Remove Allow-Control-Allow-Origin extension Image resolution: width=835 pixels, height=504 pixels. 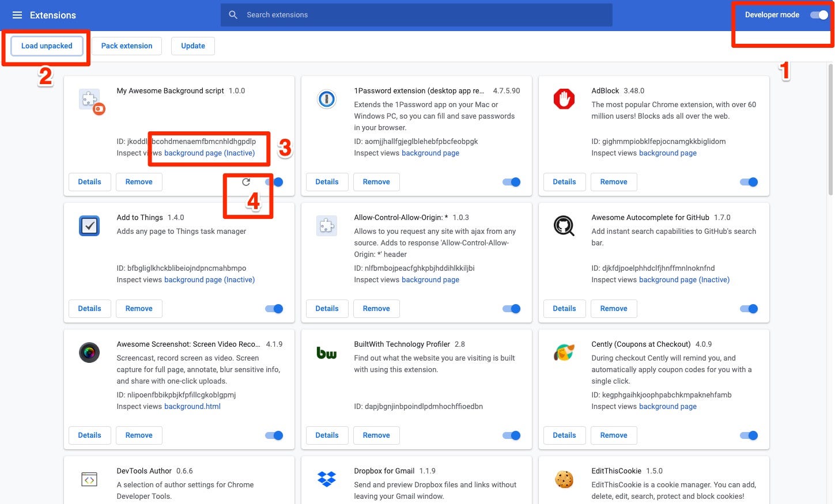pyautogui.click(x=376, y=309)
